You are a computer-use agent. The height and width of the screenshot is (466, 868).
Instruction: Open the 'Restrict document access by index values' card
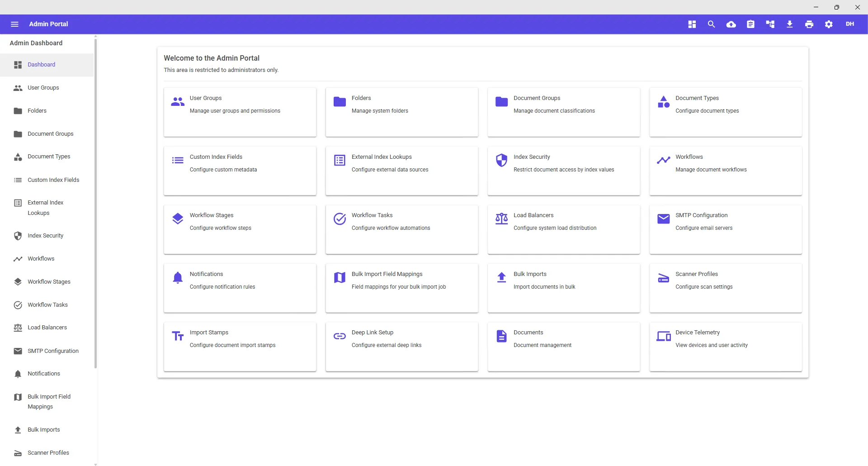tap(564, 171)
